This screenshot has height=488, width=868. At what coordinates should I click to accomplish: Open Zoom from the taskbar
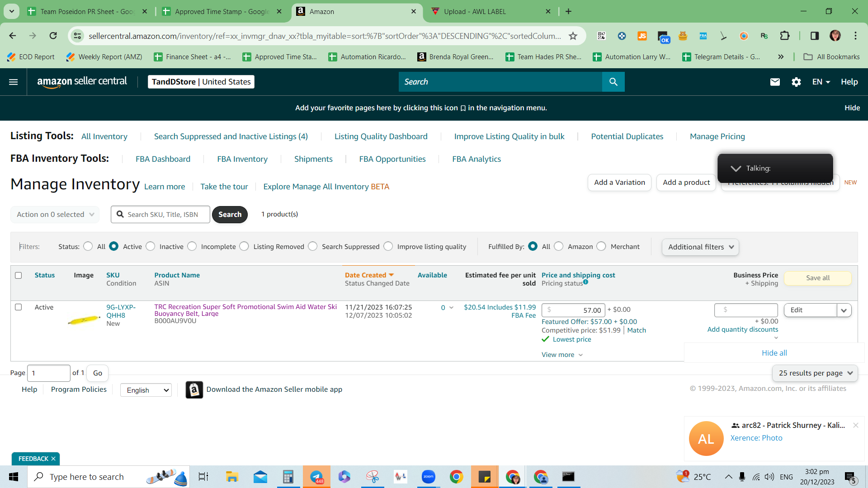428,477
